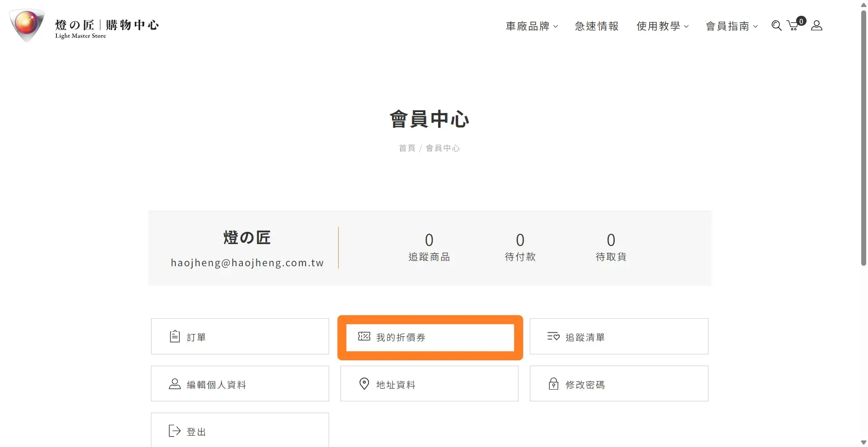Click the 燈の匠 member name

tap(247, 238)
